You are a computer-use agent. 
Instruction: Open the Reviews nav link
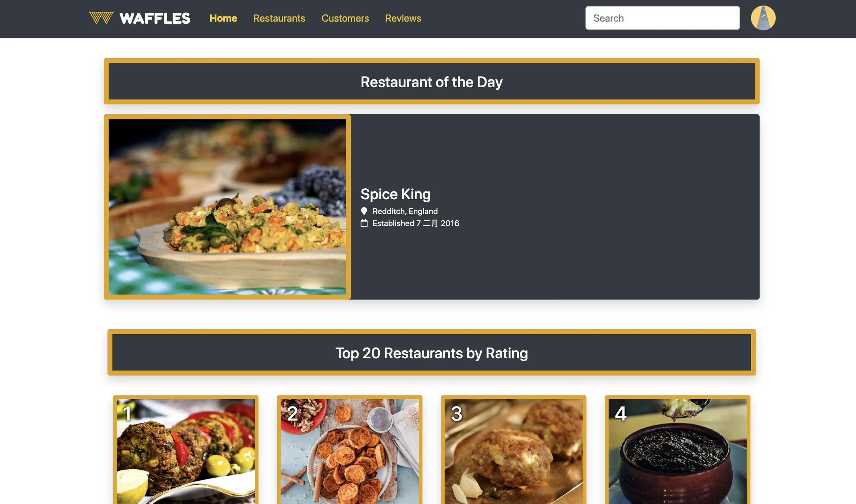pyautogui.click(x=403, y=18)
